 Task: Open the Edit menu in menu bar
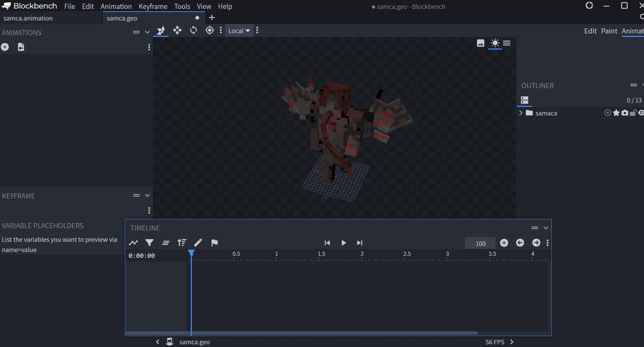coord(88,6)
